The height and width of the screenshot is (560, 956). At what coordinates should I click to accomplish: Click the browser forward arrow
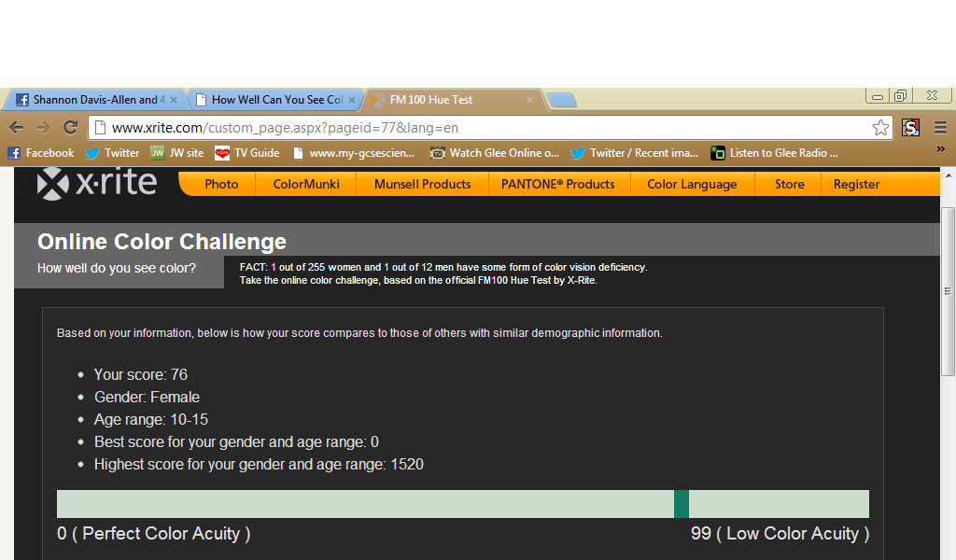(x=43, y=128)
